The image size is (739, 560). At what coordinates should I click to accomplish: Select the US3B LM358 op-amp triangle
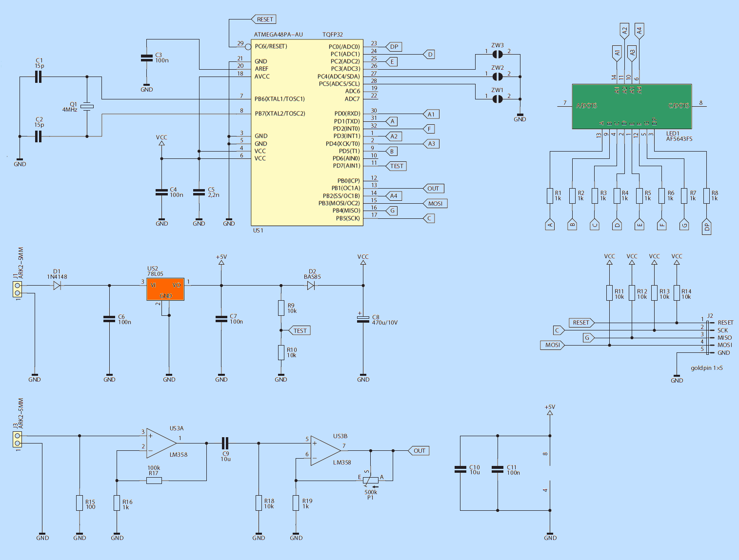point(326,451)
